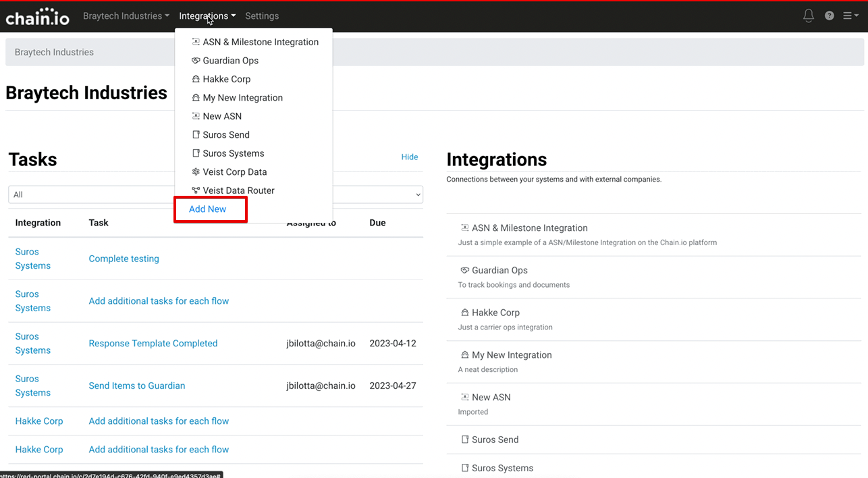Open Guardian Ops in Integrations list
868x478 pixels.
coord(499,270)
